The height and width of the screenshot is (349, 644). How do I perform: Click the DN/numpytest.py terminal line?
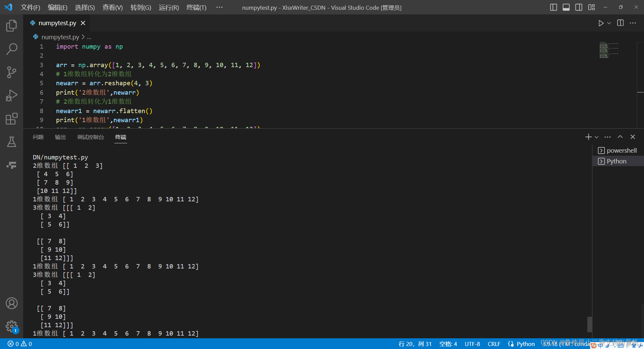[60, 157]
